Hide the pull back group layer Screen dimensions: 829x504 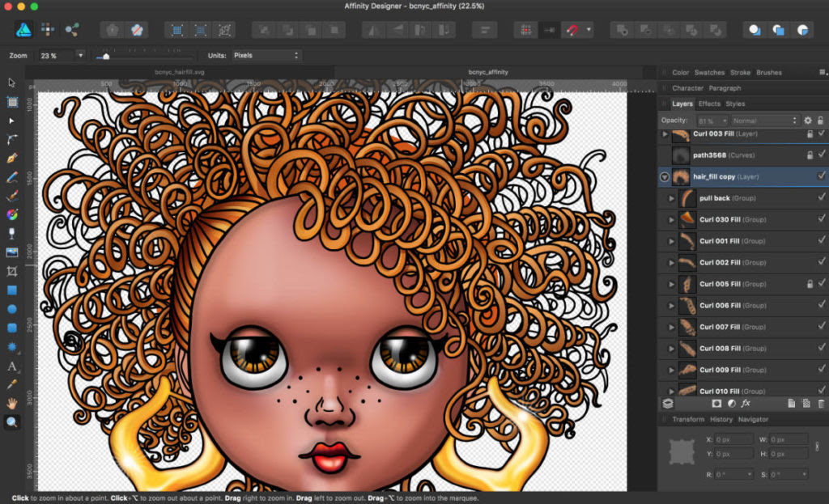(x=822, y=197)
